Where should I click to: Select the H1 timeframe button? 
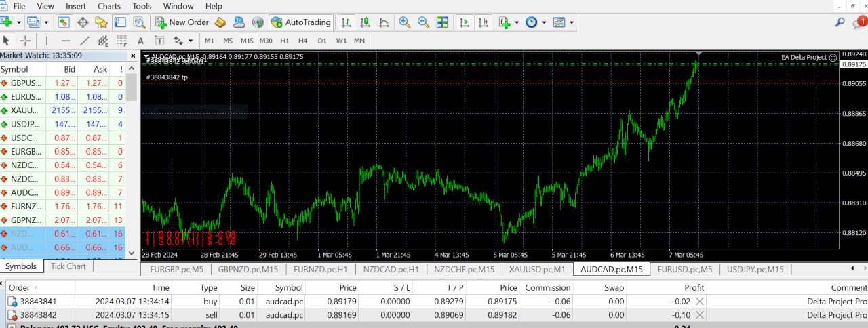pos(285,41)
